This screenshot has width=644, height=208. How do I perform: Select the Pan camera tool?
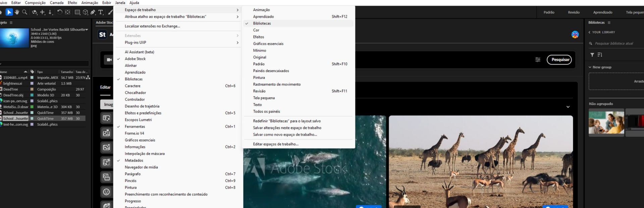click(42, 12)
